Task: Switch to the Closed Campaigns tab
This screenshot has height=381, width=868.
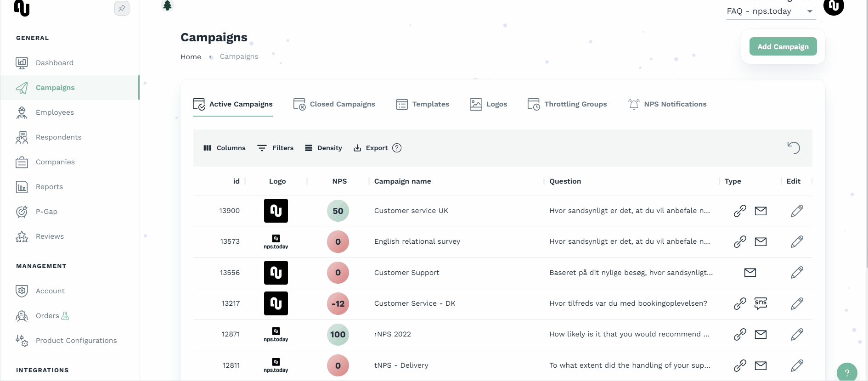Action: pos(334,104)
